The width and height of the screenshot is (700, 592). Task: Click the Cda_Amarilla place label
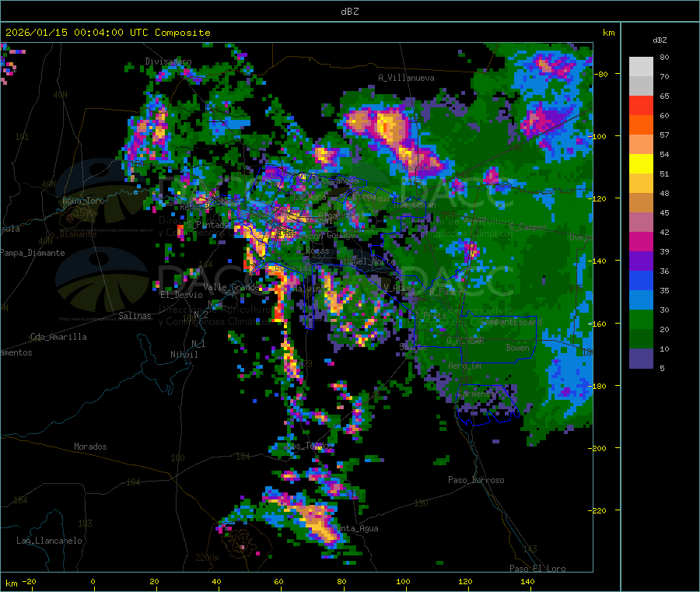click(x=58, y=337)
